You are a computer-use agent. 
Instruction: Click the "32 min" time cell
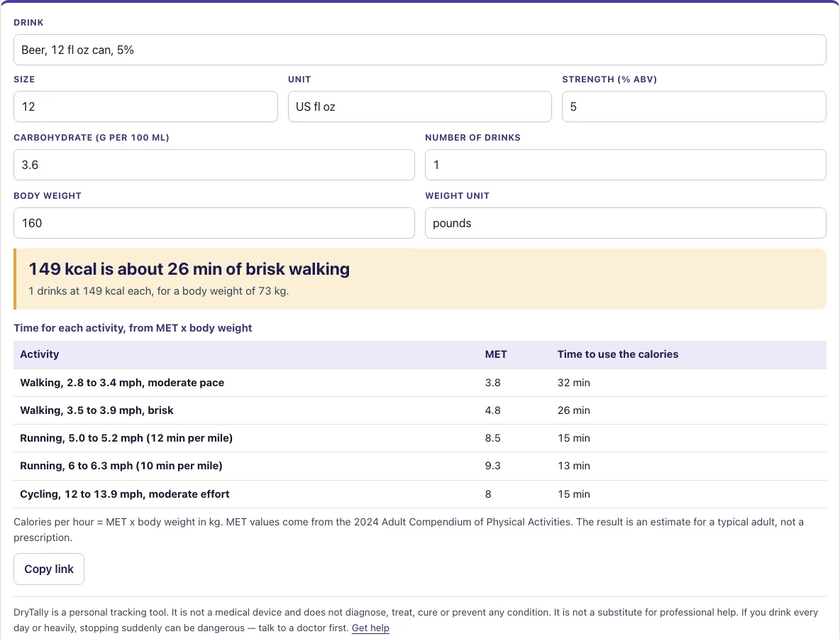[574, 383]
